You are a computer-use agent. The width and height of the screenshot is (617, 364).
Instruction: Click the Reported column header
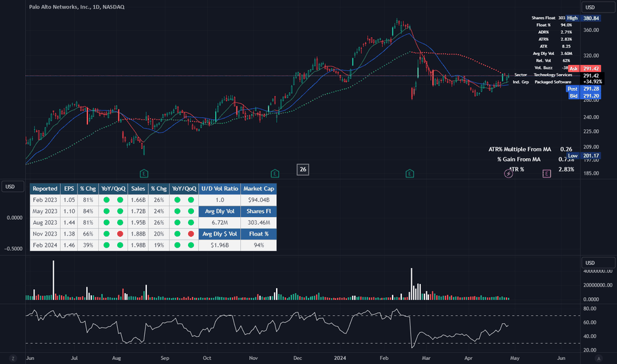coord(45,189)
